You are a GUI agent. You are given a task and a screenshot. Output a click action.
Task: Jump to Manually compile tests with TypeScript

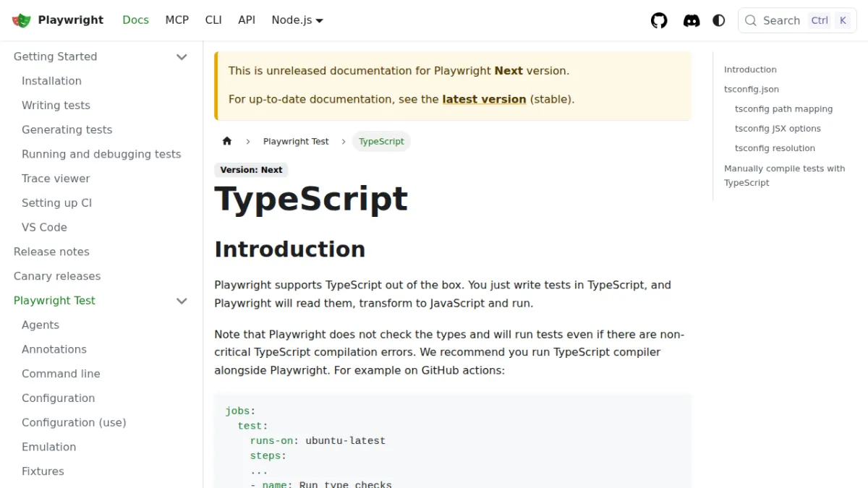point(784,176)
